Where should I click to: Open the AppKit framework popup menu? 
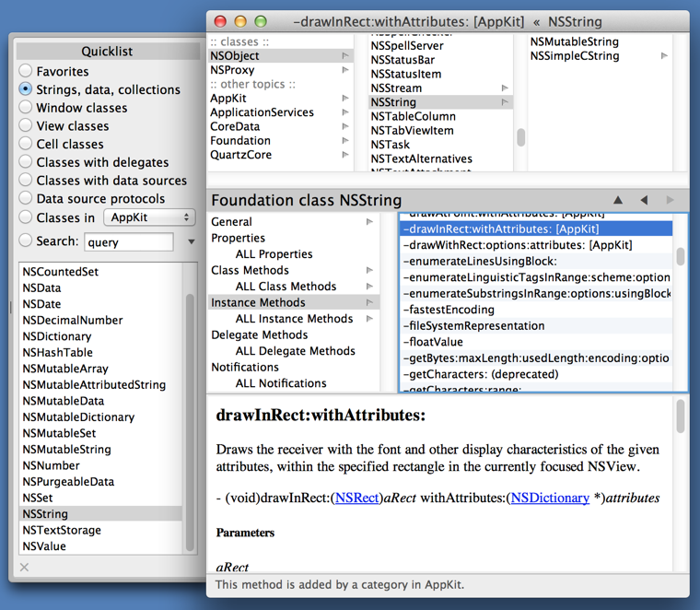(149, 217)
